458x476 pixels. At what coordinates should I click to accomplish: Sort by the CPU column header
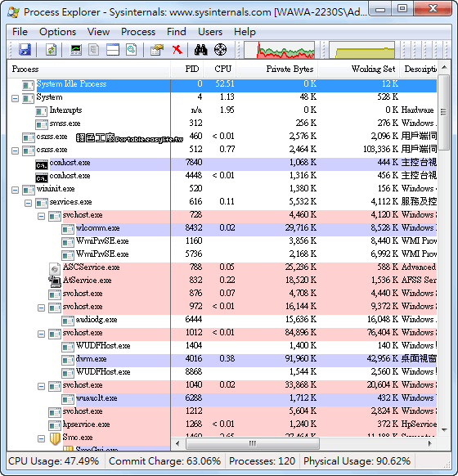(220, 70)
